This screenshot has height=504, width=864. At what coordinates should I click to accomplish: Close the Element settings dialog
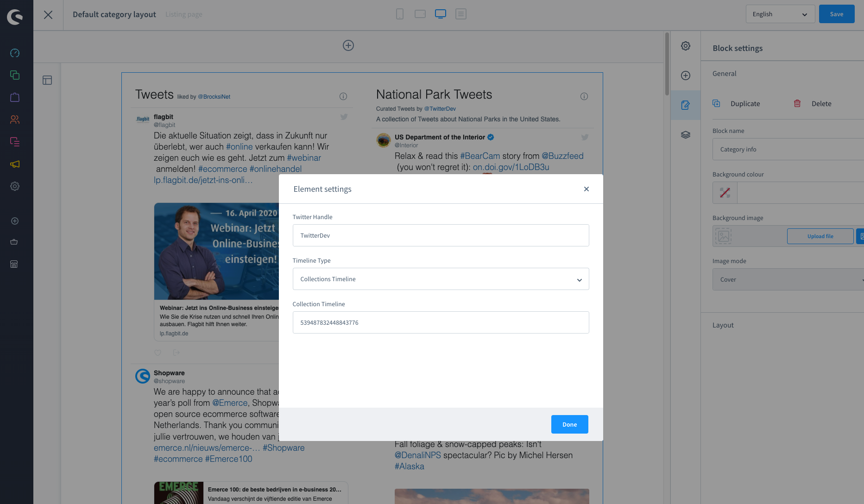[587, 189]
